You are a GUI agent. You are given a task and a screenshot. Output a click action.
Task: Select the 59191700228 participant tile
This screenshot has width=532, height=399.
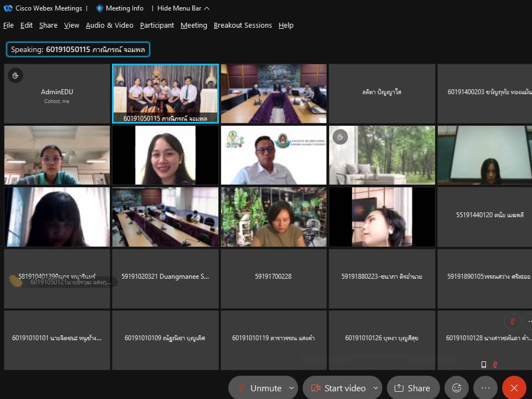pos(273,277)
